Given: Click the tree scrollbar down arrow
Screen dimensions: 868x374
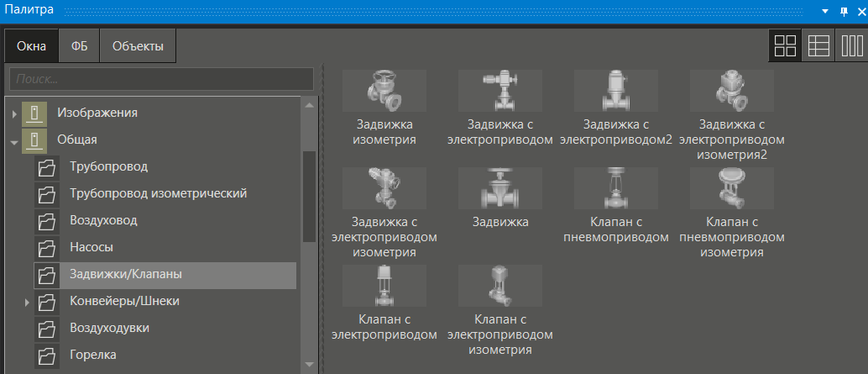Looking at the screenshot, I should [x=310, y=364].
